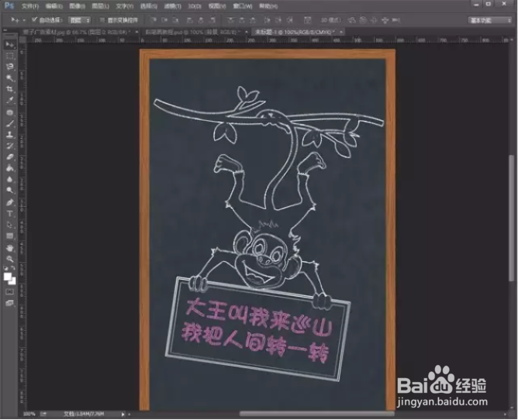This screenshot has height=420, width=518.
Task: Open the 图层 auto-select target dropdown
Action: pos(79,20)
